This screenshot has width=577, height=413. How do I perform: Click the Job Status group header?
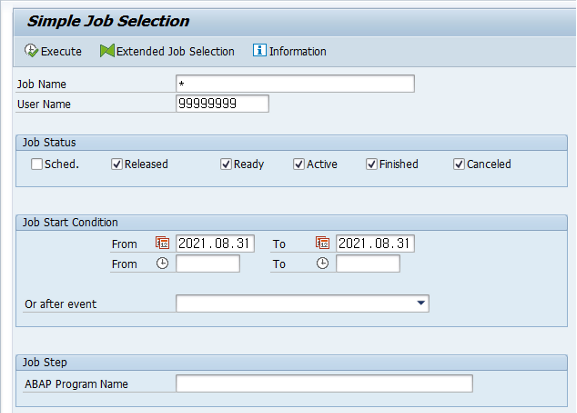coord(291,142)
